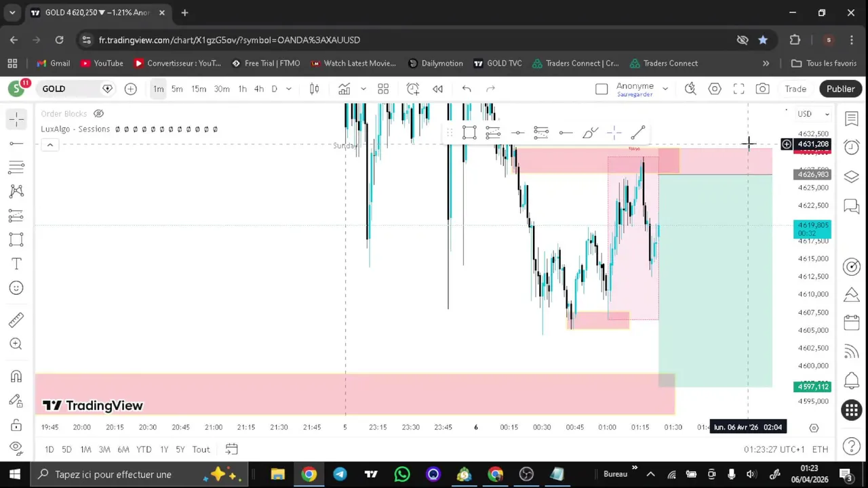Open the calendar panel on right sidebar
The width and height of the screenshot is (868, 488).
(x=852, y=322)
